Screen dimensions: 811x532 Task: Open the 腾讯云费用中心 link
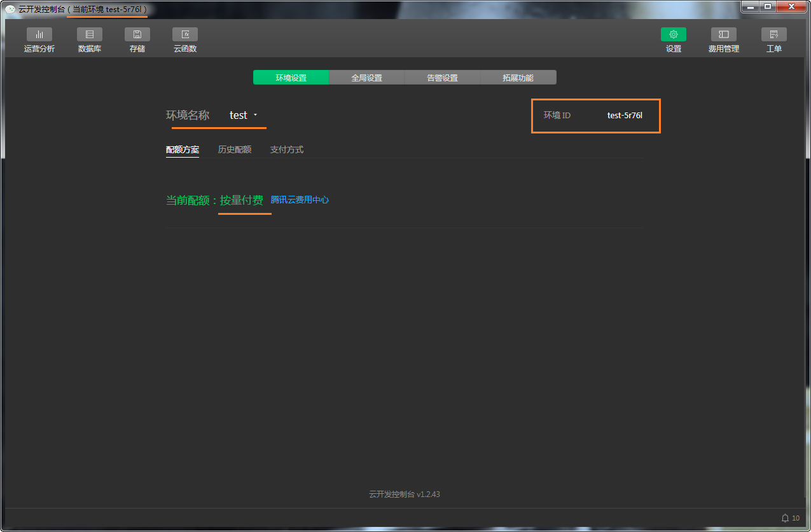(x=300, y=200)
